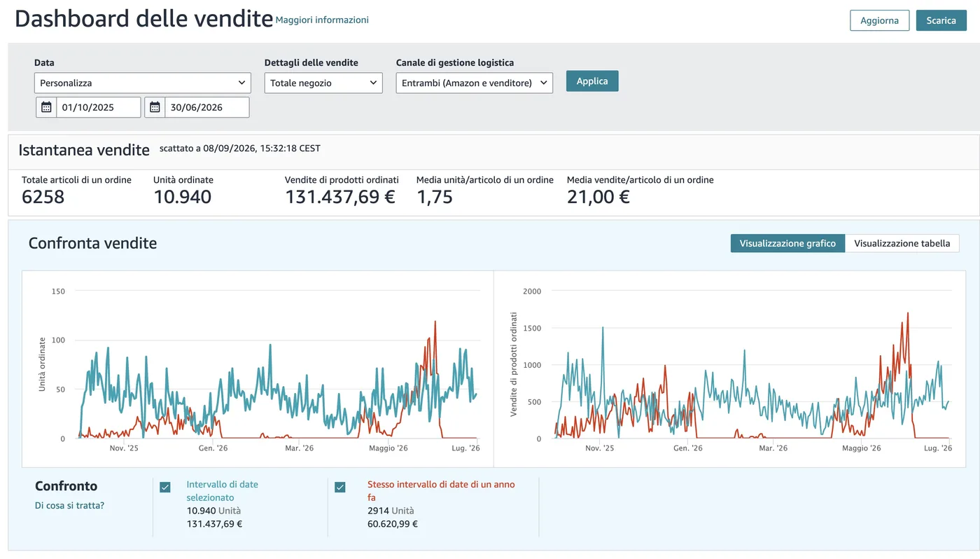Switch to Visualizzazione grafico tab

787,243
